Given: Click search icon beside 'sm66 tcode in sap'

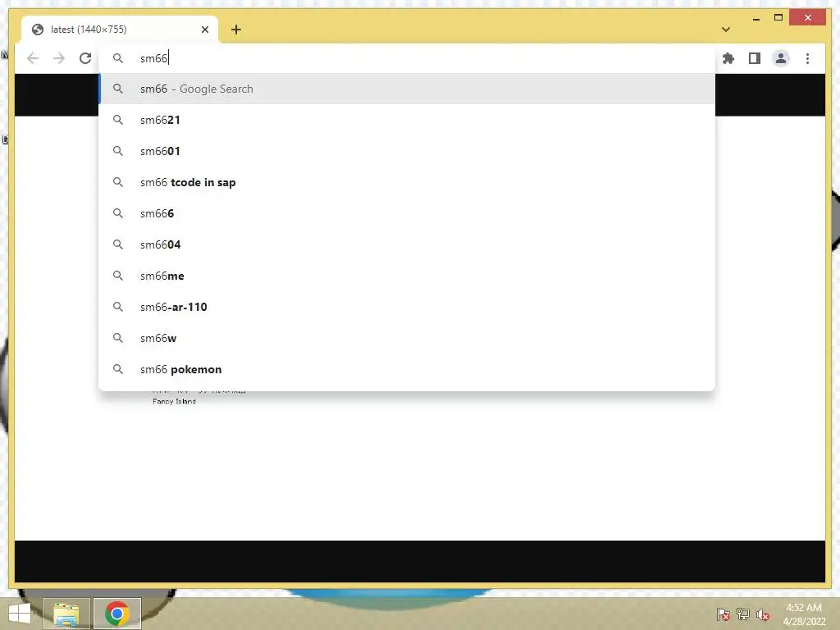Looking at the screenshot, I should click(x=118, y=182).
